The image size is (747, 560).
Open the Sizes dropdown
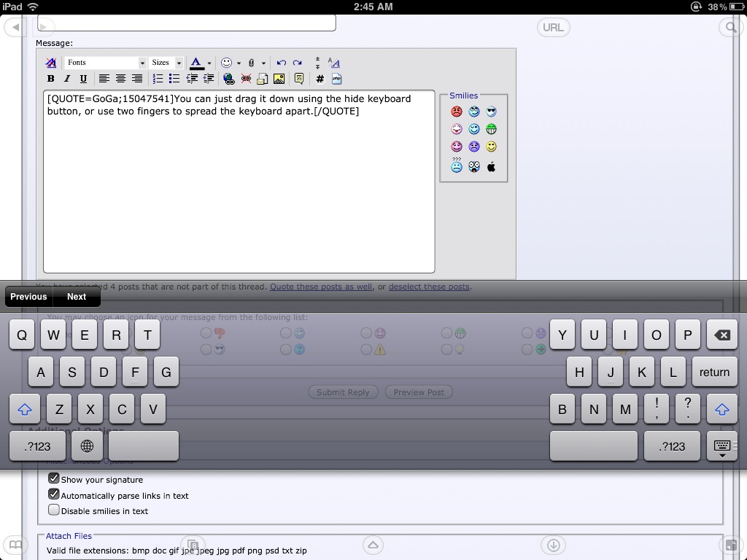click(x=166, y=63)
